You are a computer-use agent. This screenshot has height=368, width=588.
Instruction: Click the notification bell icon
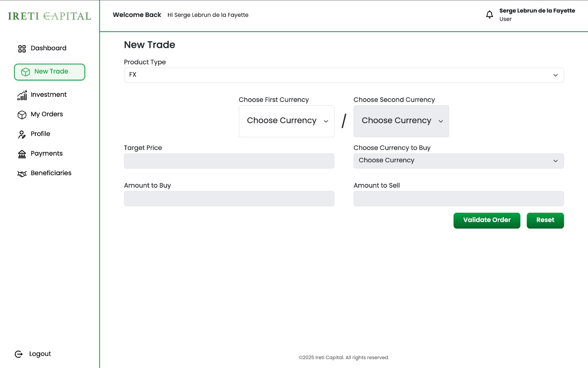(490, 15)
